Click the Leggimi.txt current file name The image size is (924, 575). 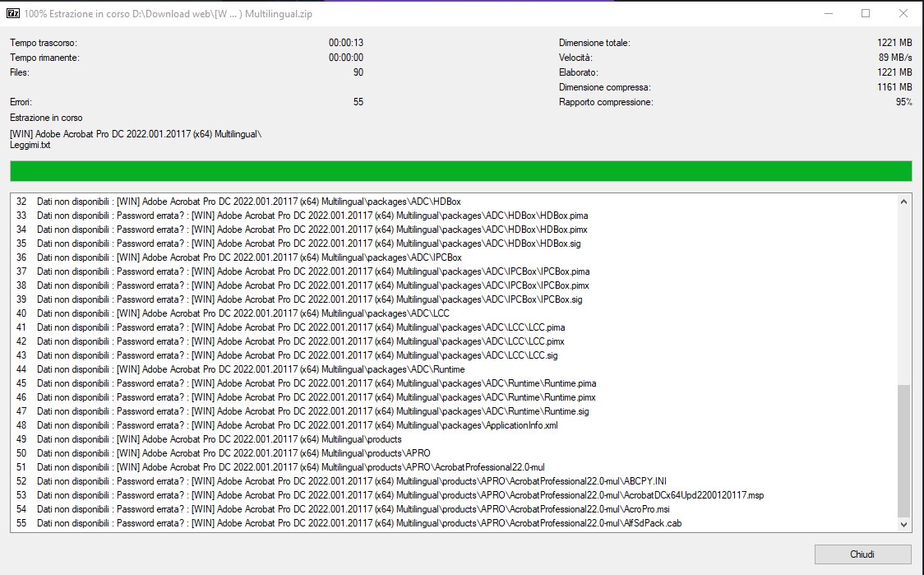(30, 145)
